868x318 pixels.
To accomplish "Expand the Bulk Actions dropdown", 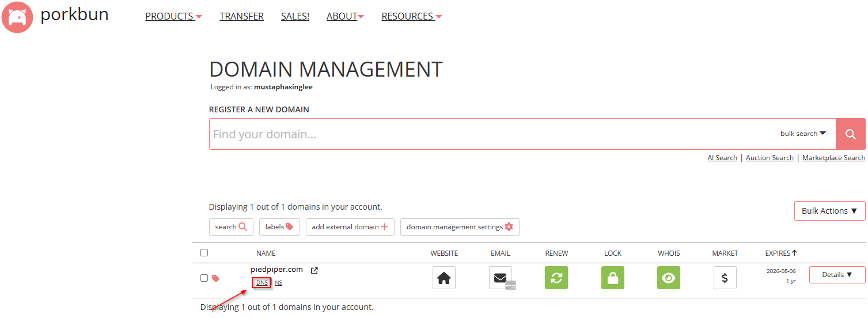I will [x=829, y=211].
